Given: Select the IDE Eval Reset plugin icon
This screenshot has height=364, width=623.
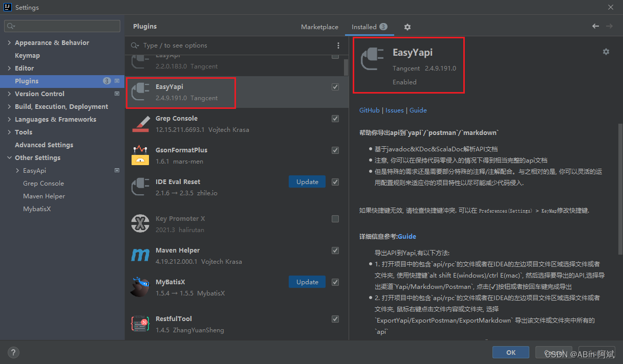Looking at the screenshot, I should [140, 187].
